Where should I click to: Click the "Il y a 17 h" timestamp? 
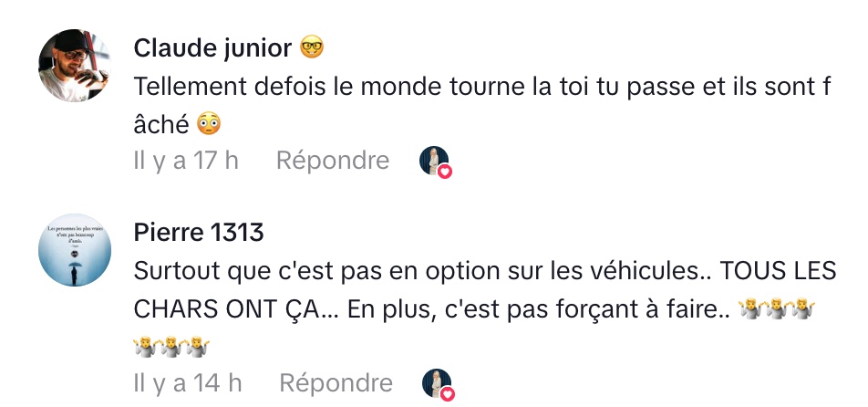[x=186, y=161]
